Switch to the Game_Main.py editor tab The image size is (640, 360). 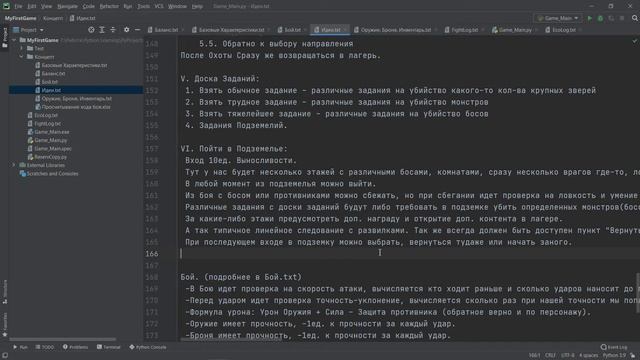(x=515, y=30)
